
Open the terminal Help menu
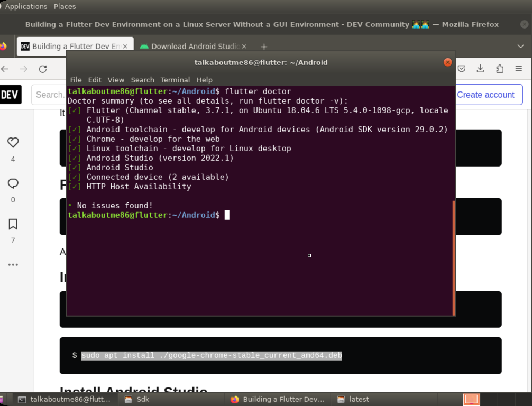[x=204, y=80]
